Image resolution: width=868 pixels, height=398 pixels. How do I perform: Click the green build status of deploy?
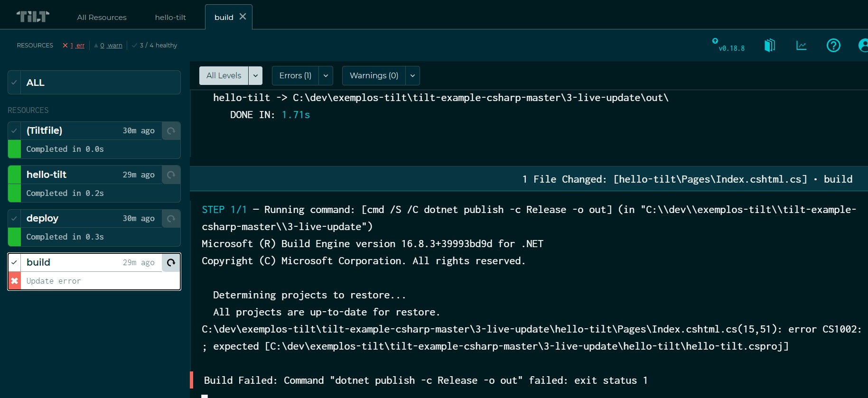pyautogui.click(x=14, y=237)
